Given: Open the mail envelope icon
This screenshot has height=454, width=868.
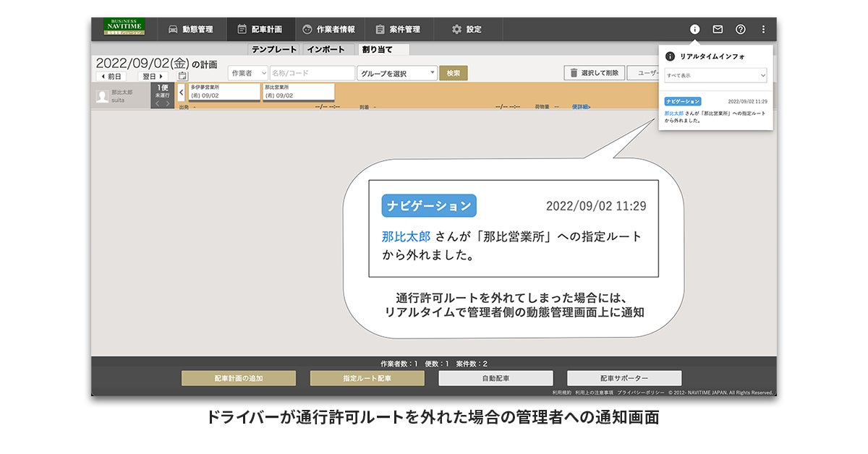Looking at the screenshot, I should pos(718,30).
